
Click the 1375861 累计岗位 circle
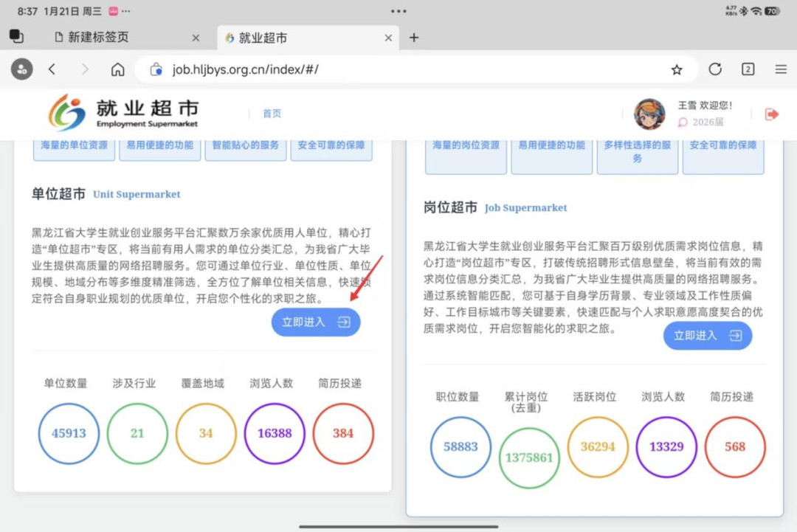coord(529,457)
